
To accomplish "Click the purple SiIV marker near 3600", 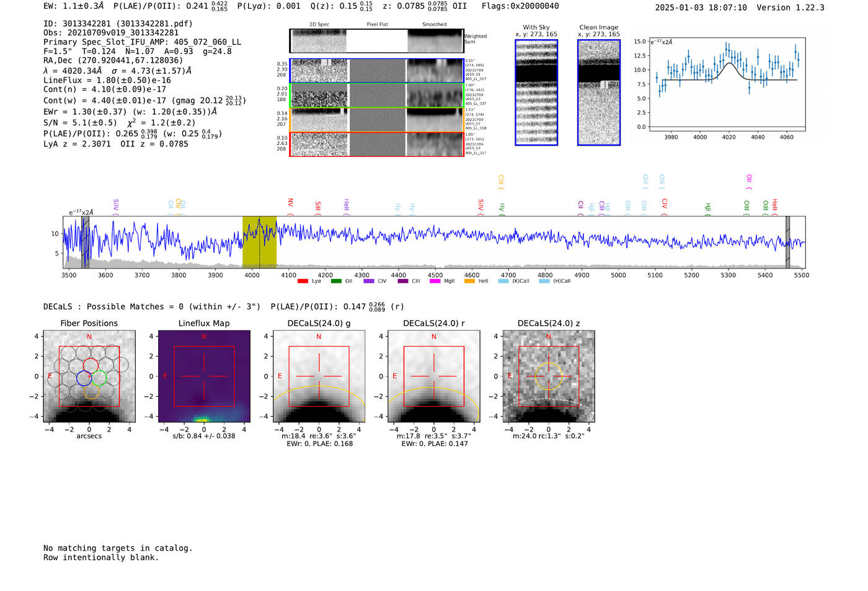I will tap(116, 206).
